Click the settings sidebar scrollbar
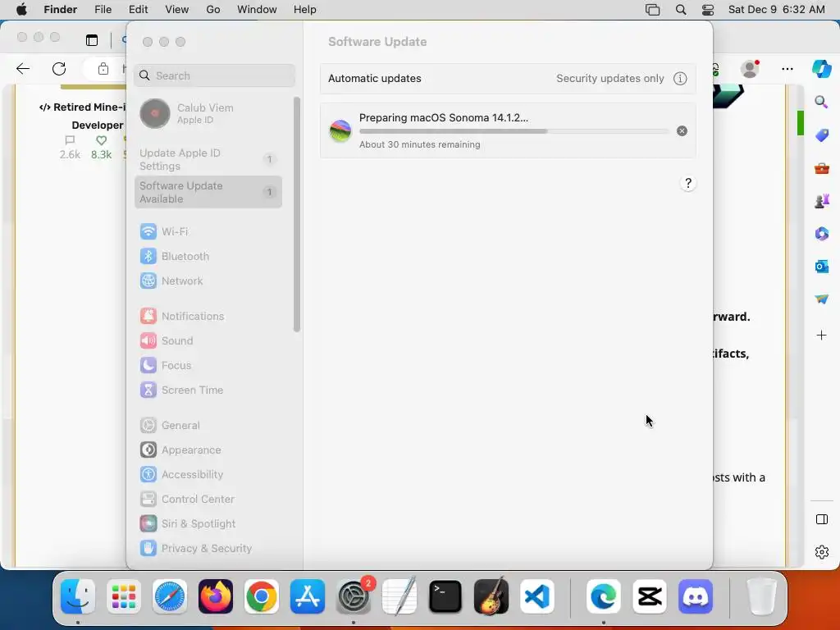 point(297,214)
